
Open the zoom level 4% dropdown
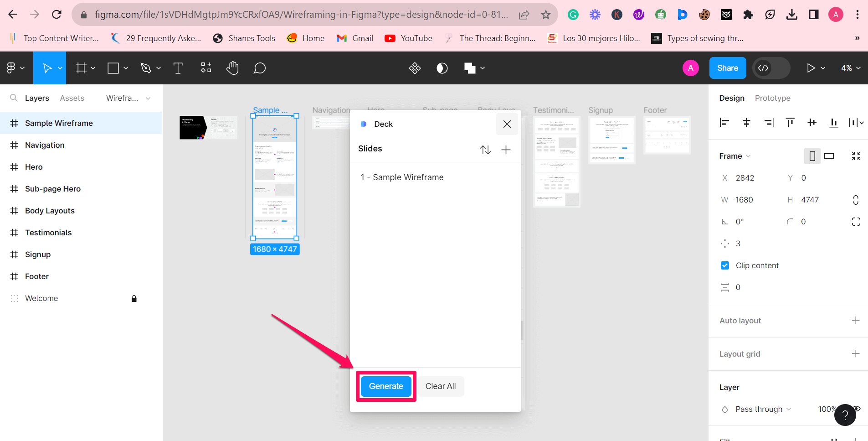click(850, 68)
